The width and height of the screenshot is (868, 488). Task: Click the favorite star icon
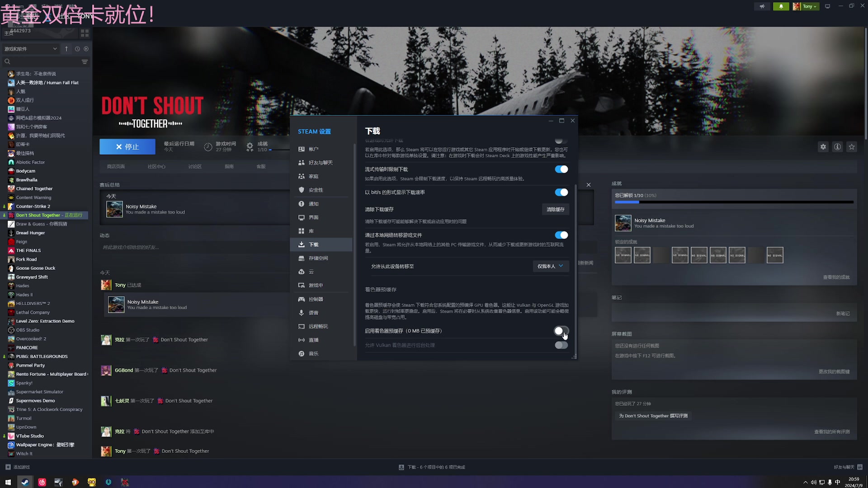852,146
